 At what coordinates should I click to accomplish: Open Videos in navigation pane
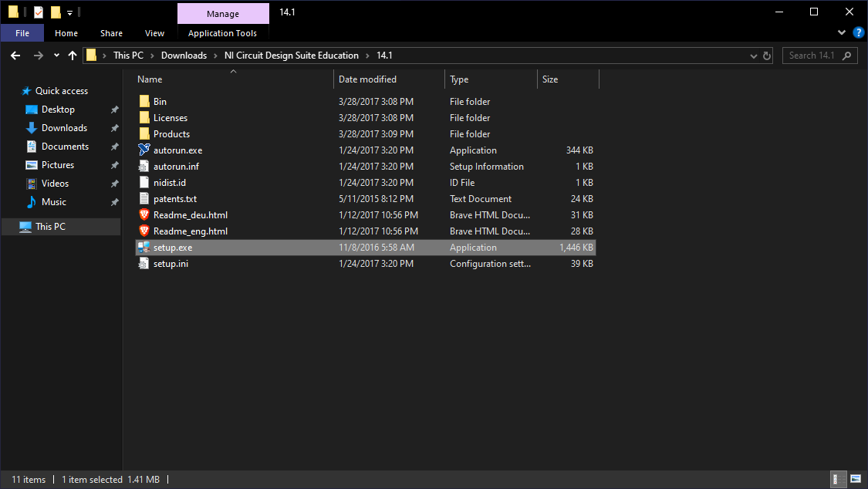pos(55,184)
